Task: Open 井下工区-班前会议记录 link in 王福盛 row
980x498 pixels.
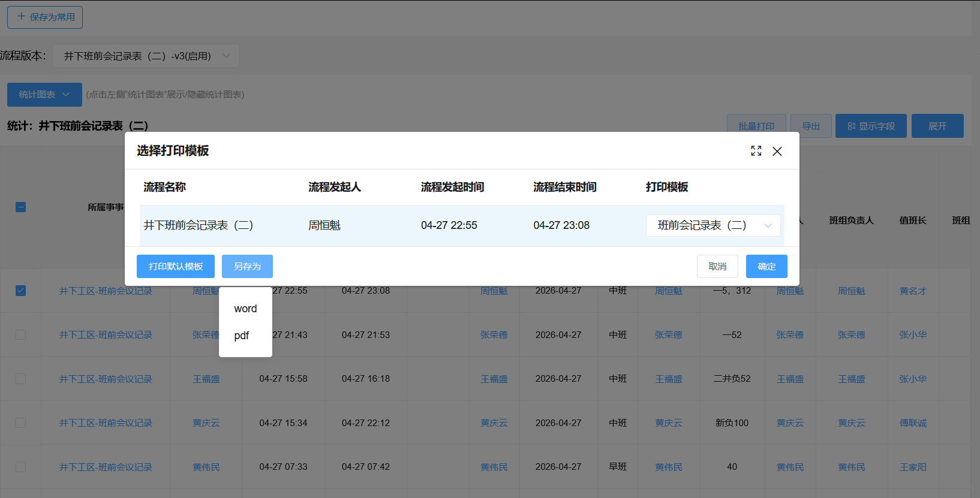Action: tap(106, 379)
